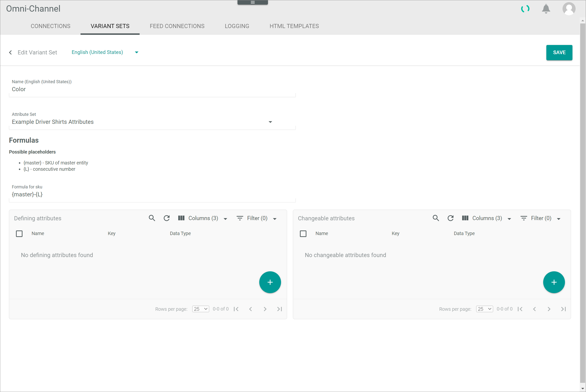Click Columns icon in Defining attributes
This screenshot has width=586, height=392.
181,218
